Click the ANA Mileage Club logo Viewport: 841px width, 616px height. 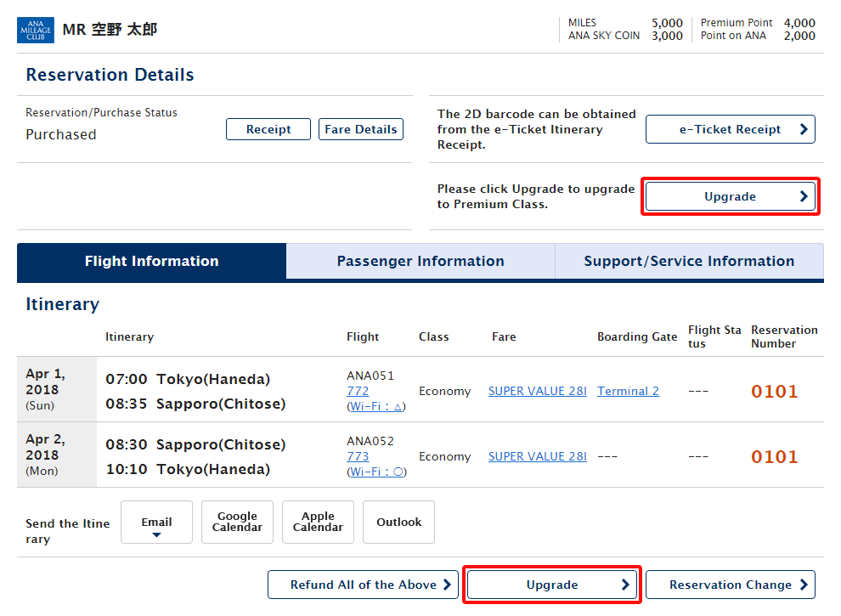point(36,30)
